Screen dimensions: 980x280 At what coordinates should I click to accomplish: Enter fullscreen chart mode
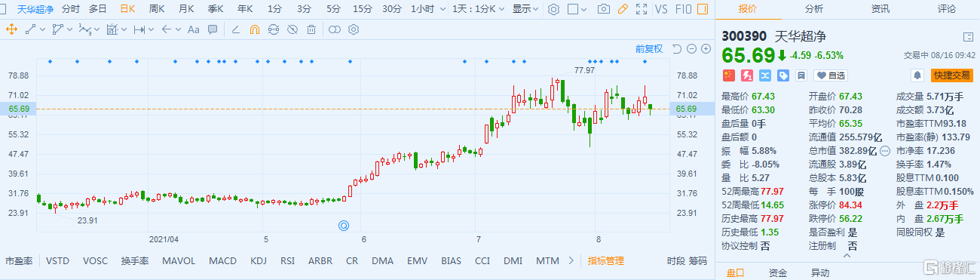point(642,9)
